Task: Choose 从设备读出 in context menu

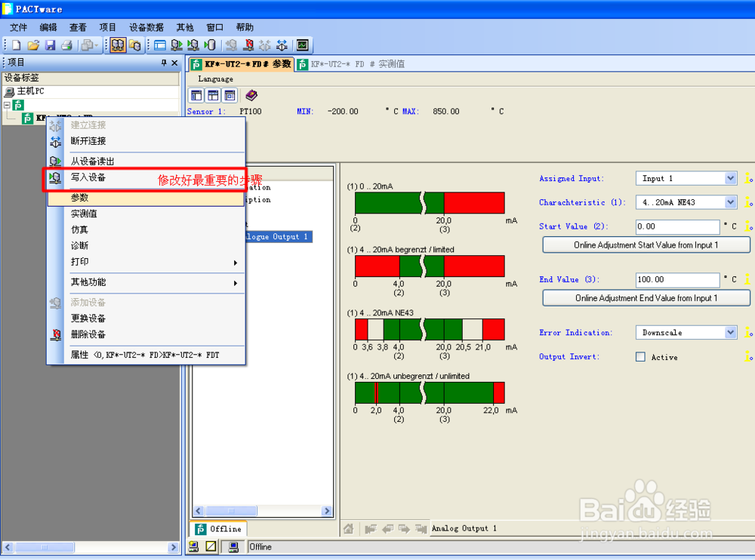Action: point(146,162)
